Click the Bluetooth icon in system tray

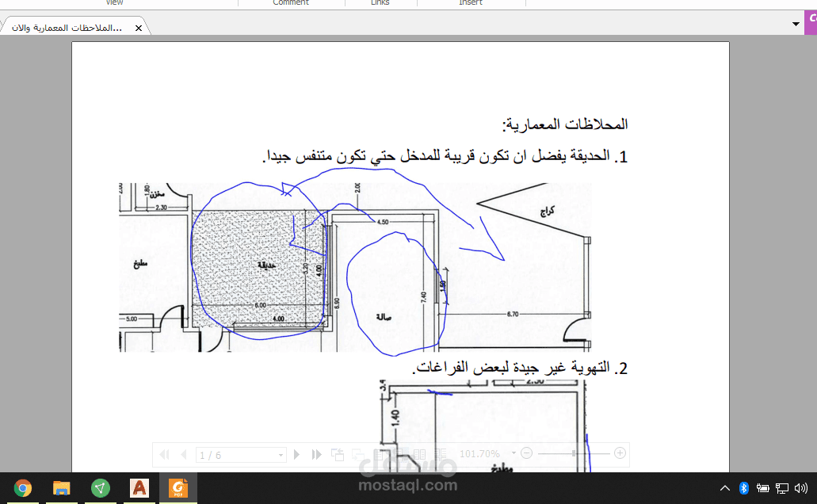743,489
